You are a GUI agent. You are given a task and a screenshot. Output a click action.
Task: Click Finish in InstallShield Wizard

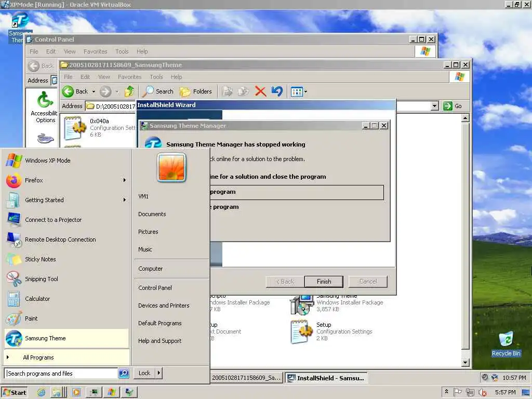(x=324, y=282)
